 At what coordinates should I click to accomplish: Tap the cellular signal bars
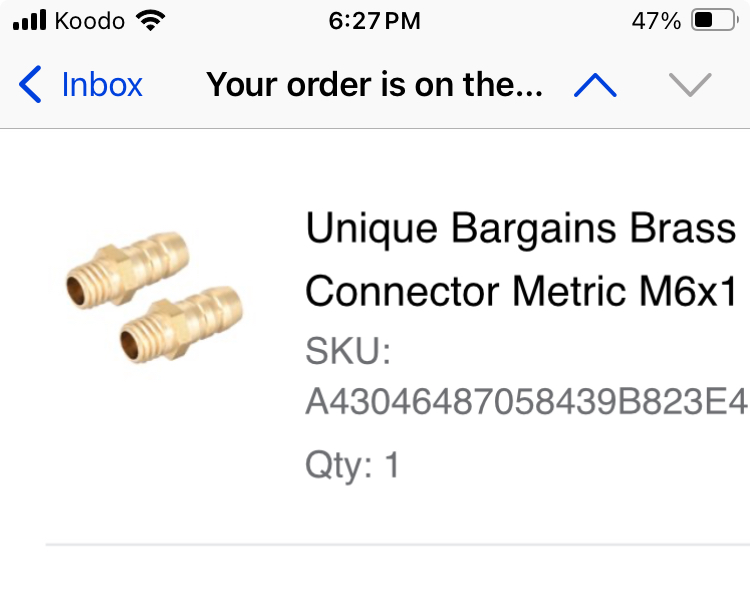point(29,21)
